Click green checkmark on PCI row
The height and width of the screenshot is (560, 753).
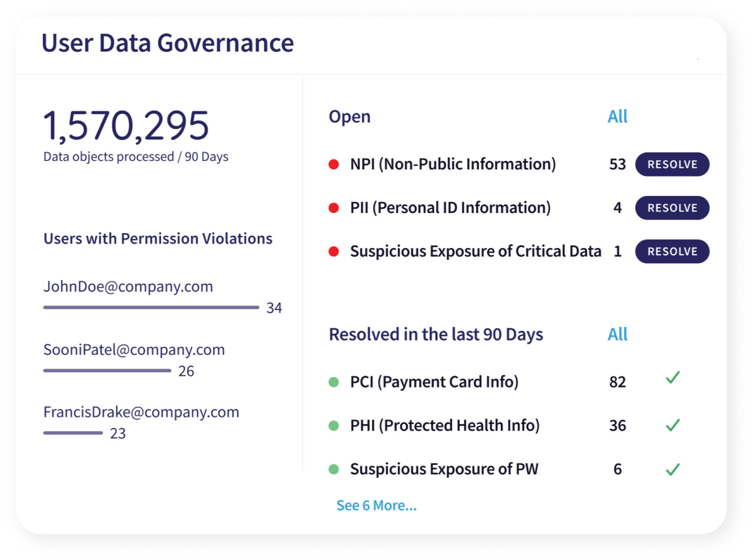[x=673, y=378]
